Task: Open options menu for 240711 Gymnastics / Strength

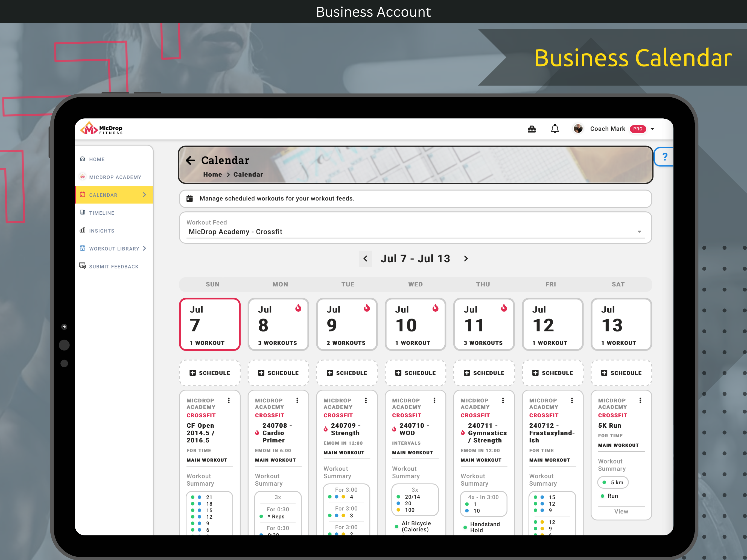Action: click(503, 400)
